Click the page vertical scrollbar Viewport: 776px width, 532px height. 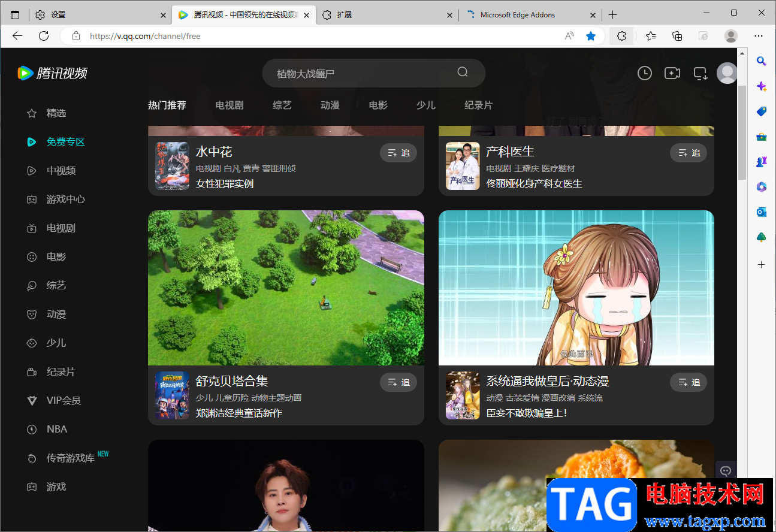coord(742,132)
